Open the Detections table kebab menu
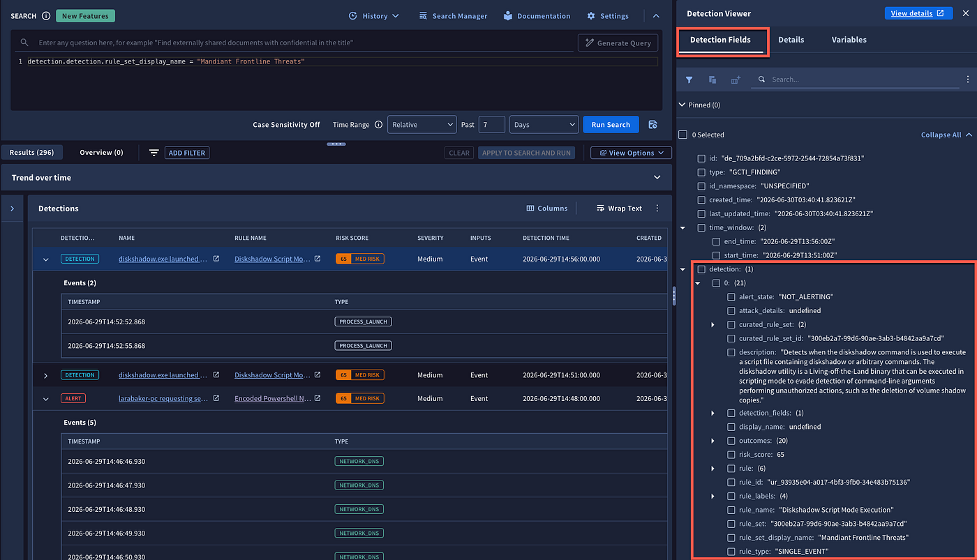This screenshot has height=560, width=977. click(657, 209)
